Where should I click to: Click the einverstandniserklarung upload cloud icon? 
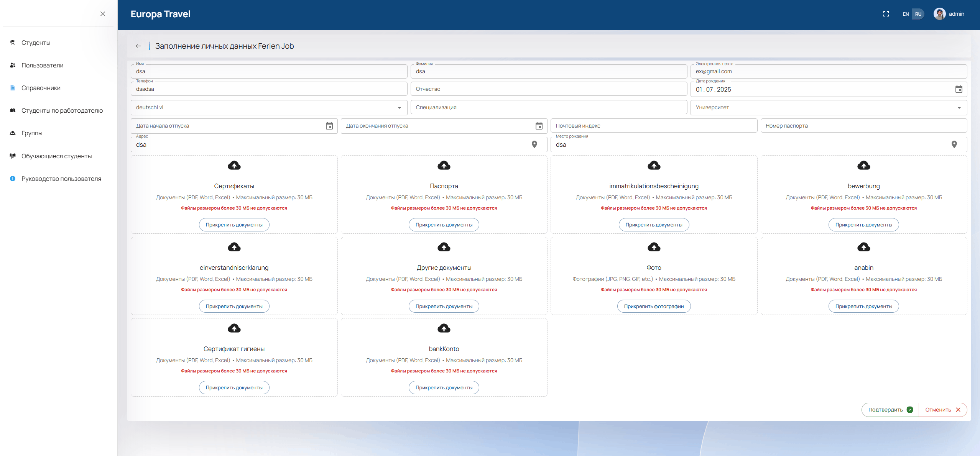(234, 247)
